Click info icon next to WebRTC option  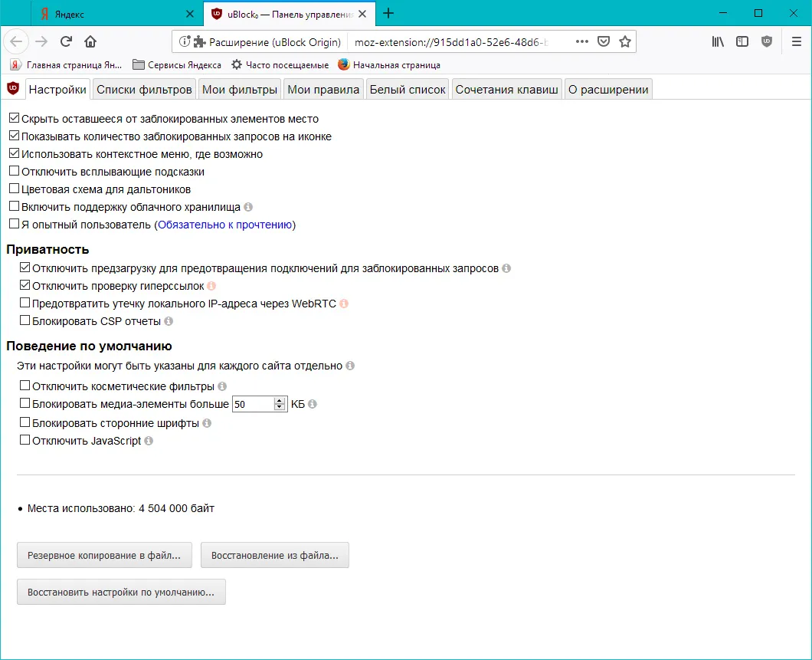point(344,304)
